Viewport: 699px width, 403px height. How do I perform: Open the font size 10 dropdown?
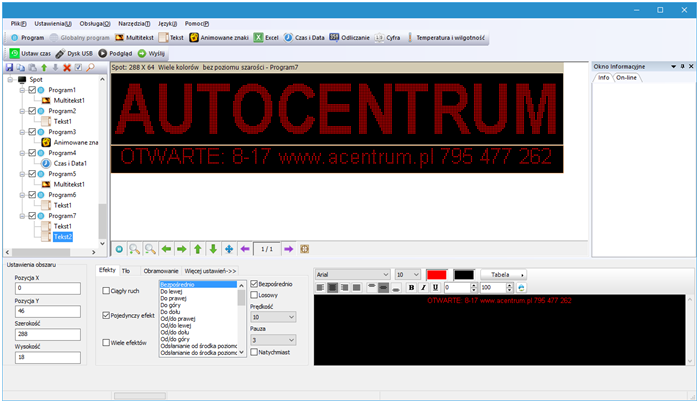coord(407,275)
